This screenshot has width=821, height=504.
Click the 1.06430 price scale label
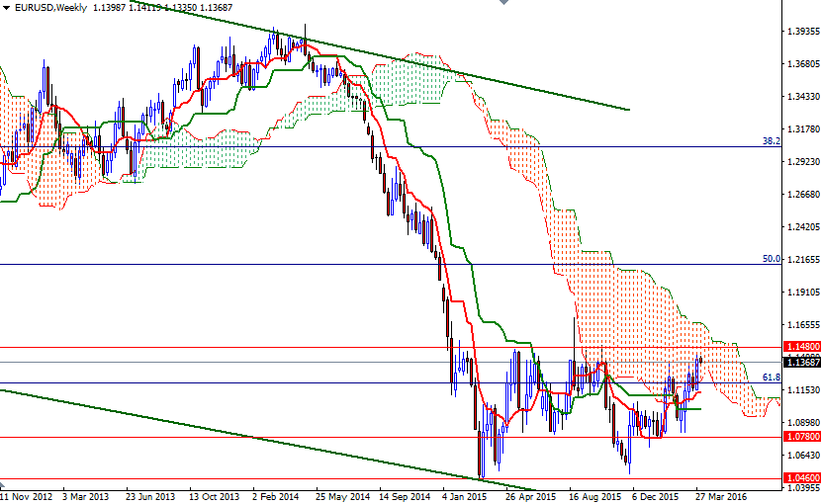[x=803, y=455]
